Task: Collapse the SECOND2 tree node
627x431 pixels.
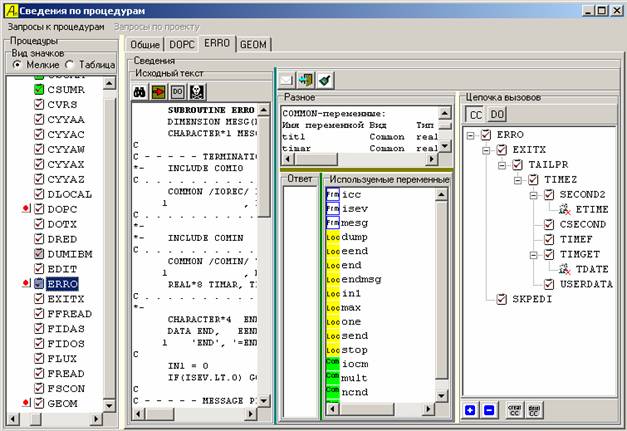Action: click(x=533, y=195)
